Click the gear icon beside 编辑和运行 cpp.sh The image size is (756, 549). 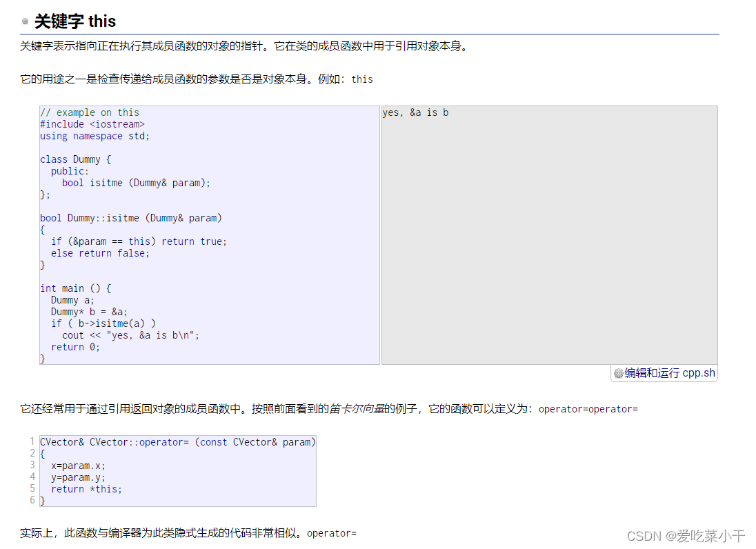618,374
